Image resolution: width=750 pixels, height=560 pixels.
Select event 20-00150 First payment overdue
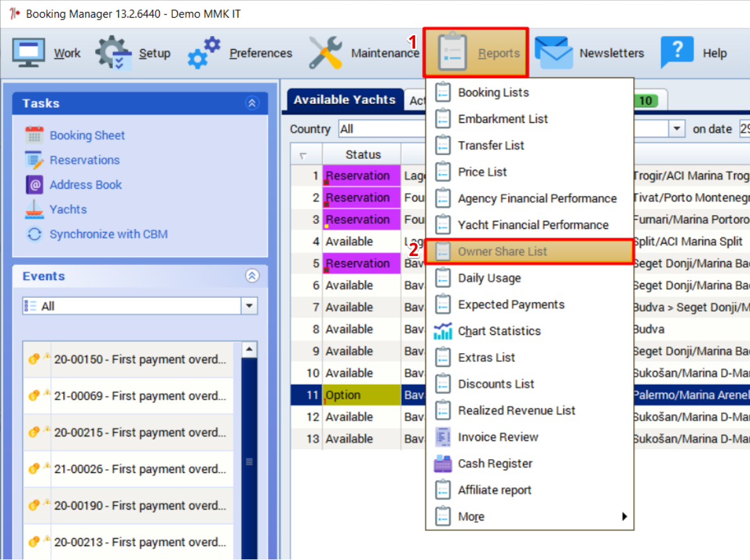[x=139, y=359]
